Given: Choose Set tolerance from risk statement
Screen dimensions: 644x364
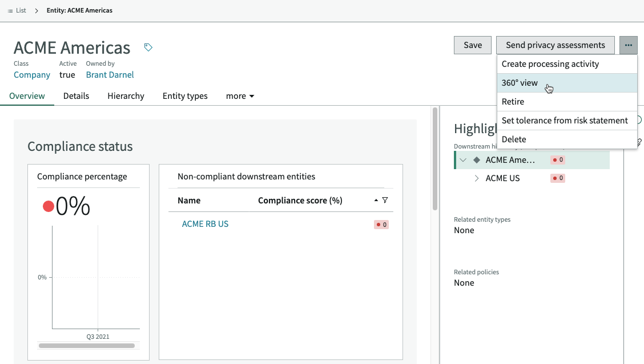Looking at the screenshot, I should coord(567,121).
